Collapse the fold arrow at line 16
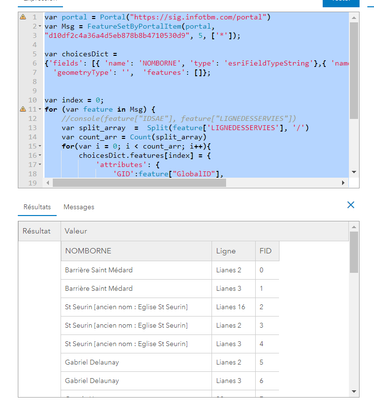 (x=40, y=155)
